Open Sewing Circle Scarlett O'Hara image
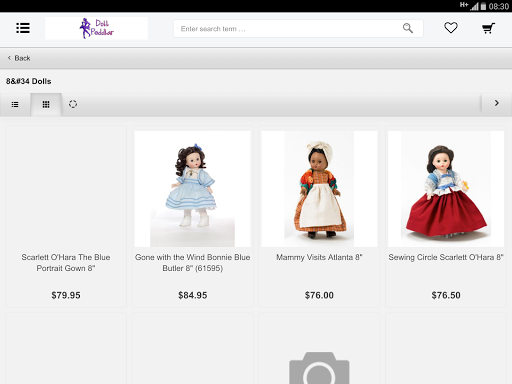 446,189
